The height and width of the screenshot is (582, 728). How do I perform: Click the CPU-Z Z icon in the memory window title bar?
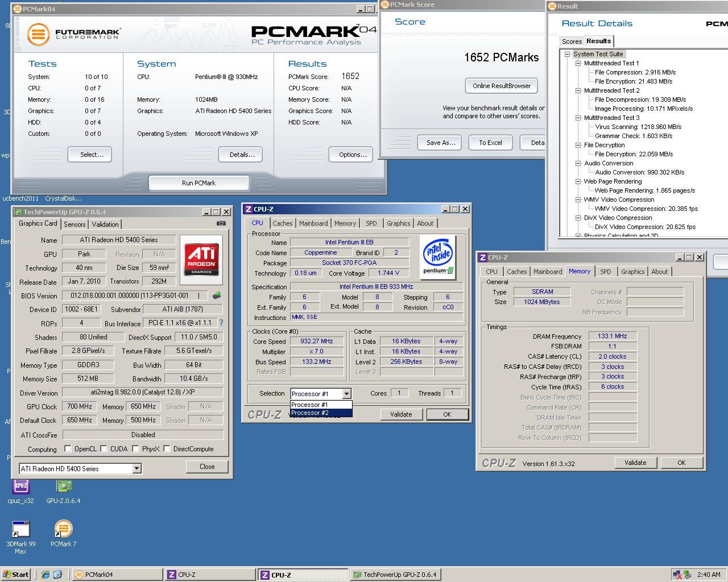482,257
